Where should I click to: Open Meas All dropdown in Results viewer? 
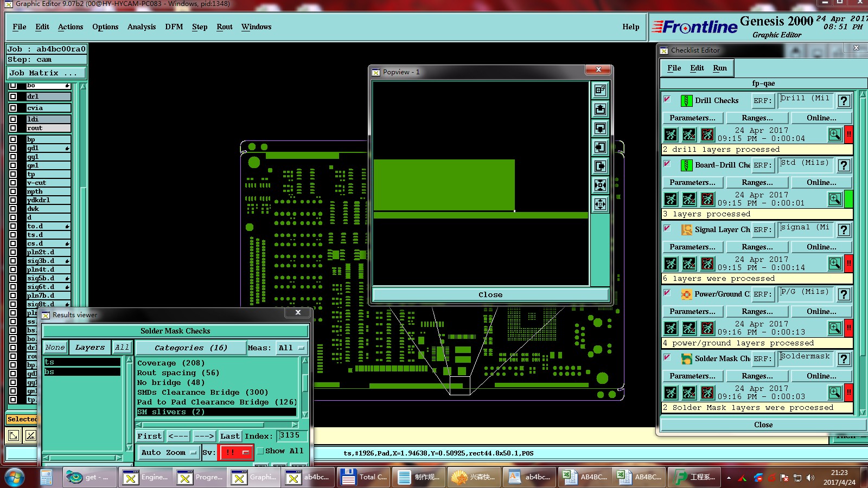(291, 348)
